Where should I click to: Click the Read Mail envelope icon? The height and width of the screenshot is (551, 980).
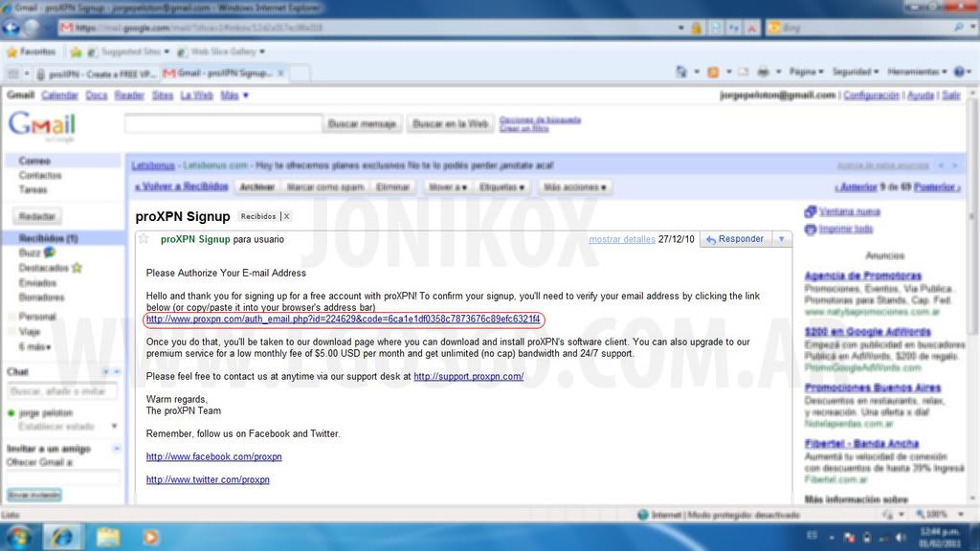coord(743,72)
